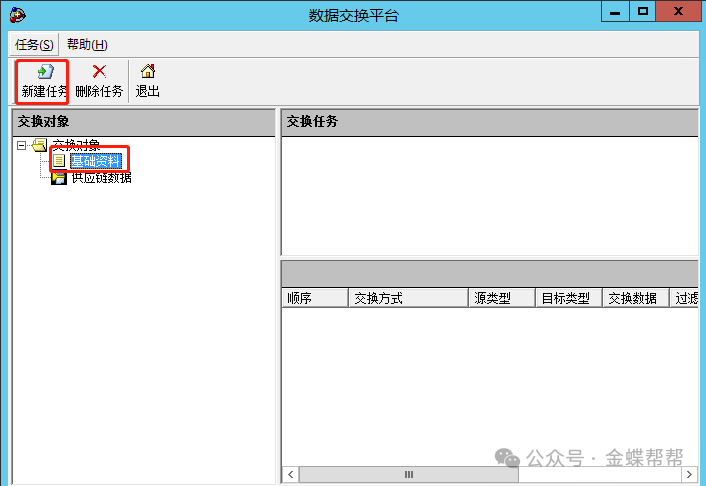This screenshot has width=706, height=486.
Task: Click the horizontal scrollbar left arrow
Action: 290,474
